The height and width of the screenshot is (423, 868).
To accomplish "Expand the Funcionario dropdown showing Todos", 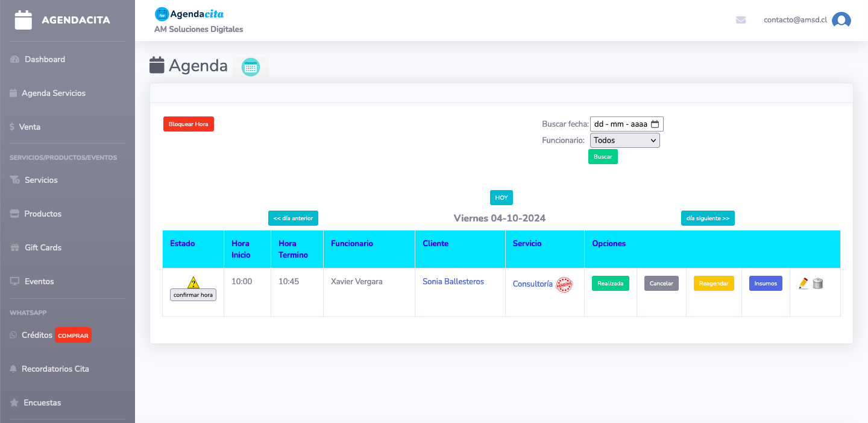I will (x=624, y=141).
